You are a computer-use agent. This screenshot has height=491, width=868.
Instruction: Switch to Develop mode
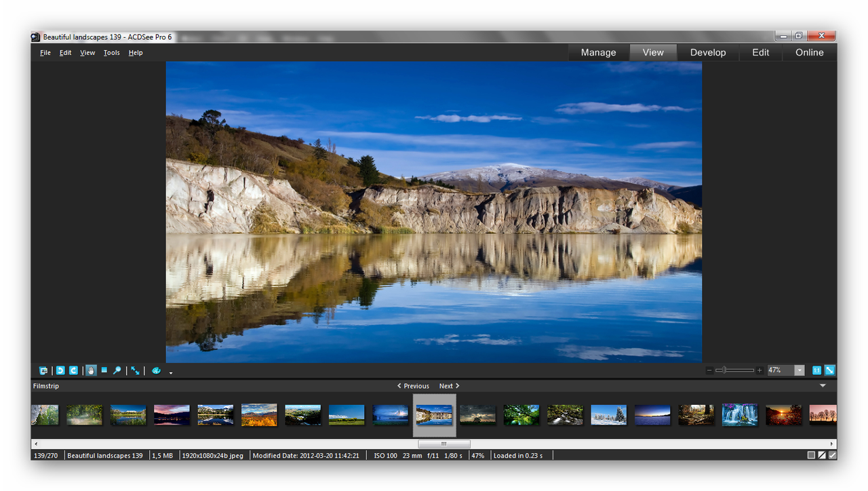(708, 52)
